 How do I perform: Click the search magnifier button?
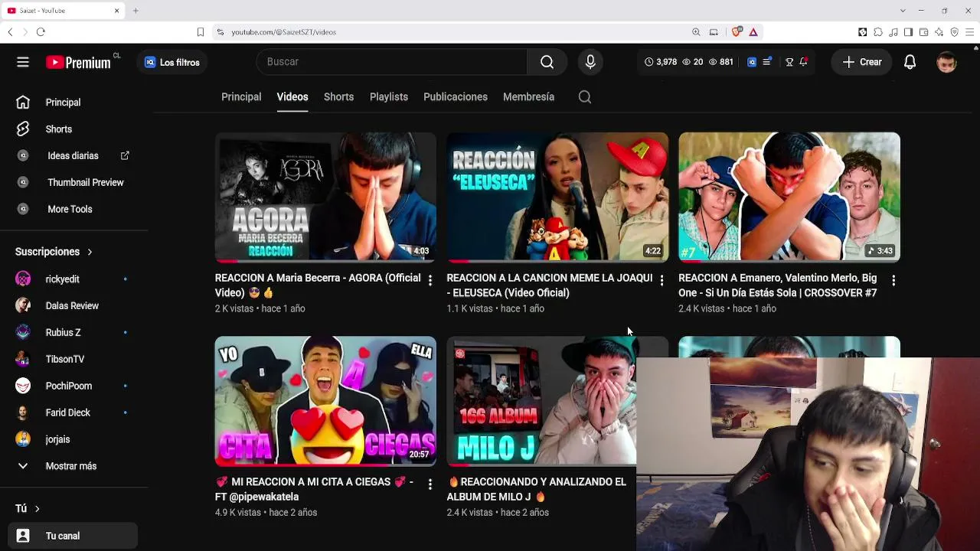click(x=547, y=62)
